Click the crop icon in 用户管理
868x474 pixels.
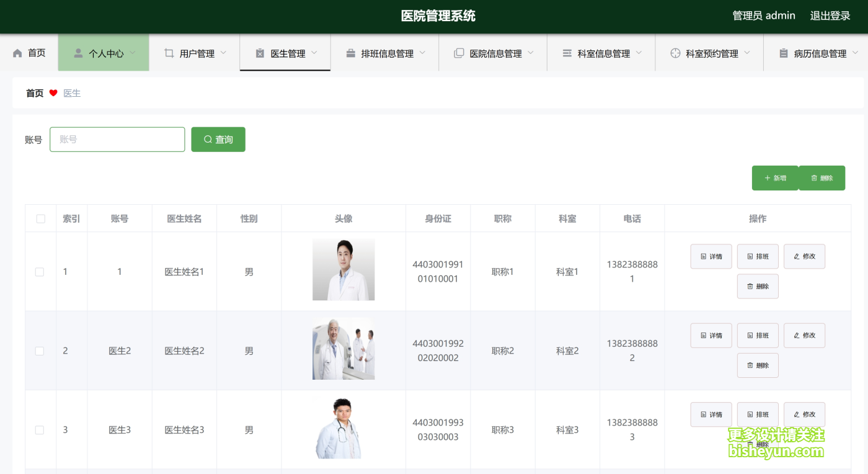169,53
